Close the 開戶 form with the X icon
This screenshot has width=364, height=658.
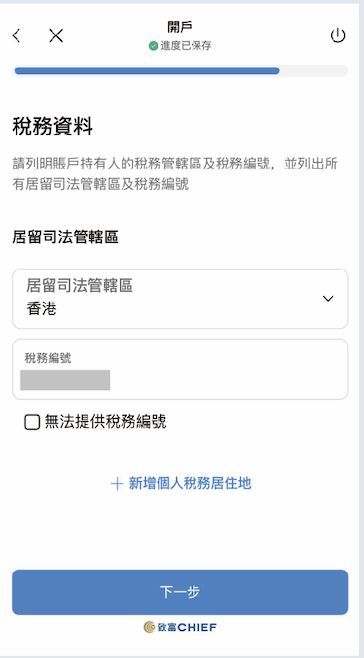point(56,36)
